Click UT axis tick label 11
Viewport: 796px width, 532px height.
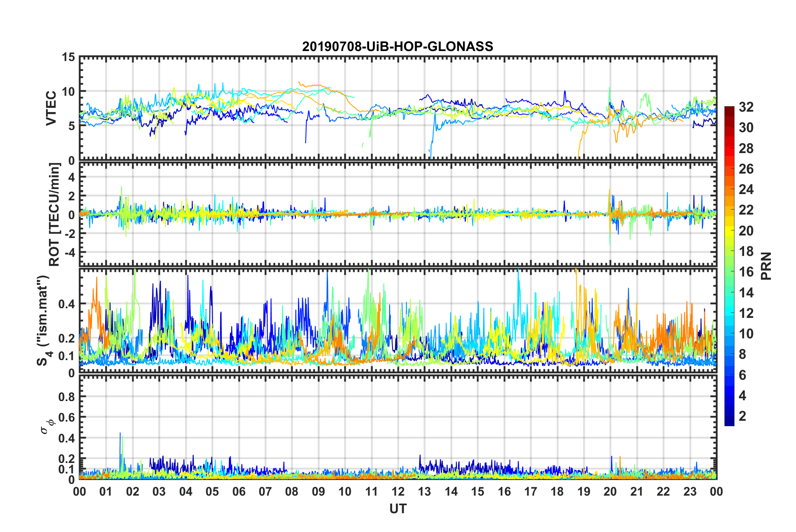[x=372, y=491]
